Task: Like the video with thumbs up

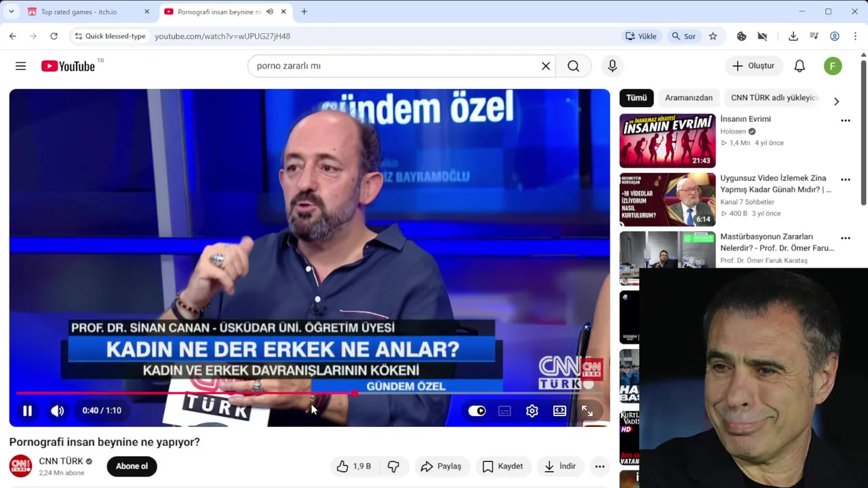Action: click(x=353, y=466)
